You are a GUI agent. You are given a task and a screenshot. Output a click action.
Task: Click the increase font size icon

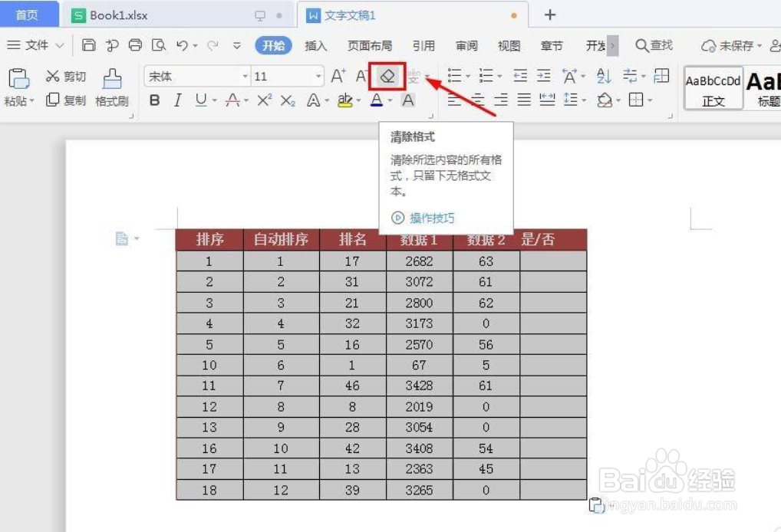pyautogui.click(x=338, y=76)
